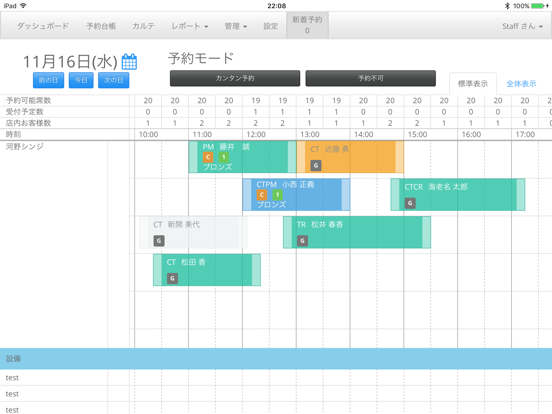The width and height of the screenshot is (552, 414).
Task: Click green 1 badge on 藤井 誠 booking
Action: (224, 157)
